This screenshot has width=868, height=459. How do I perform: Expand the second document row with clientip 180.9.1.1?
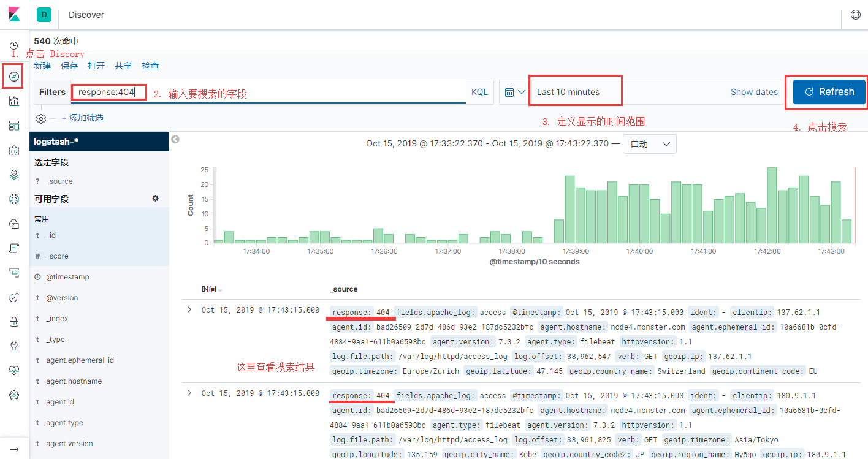(x=189, y=393)
